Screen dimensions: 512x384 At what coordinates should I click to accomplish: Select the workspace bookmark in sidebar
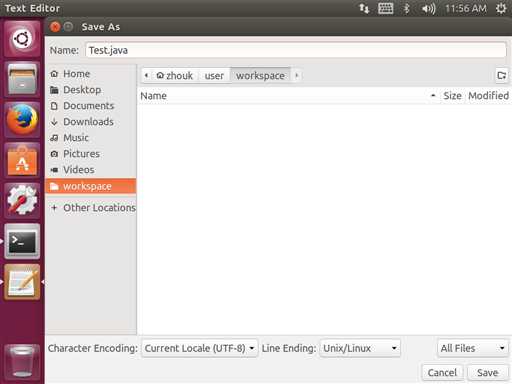[91, 186]
